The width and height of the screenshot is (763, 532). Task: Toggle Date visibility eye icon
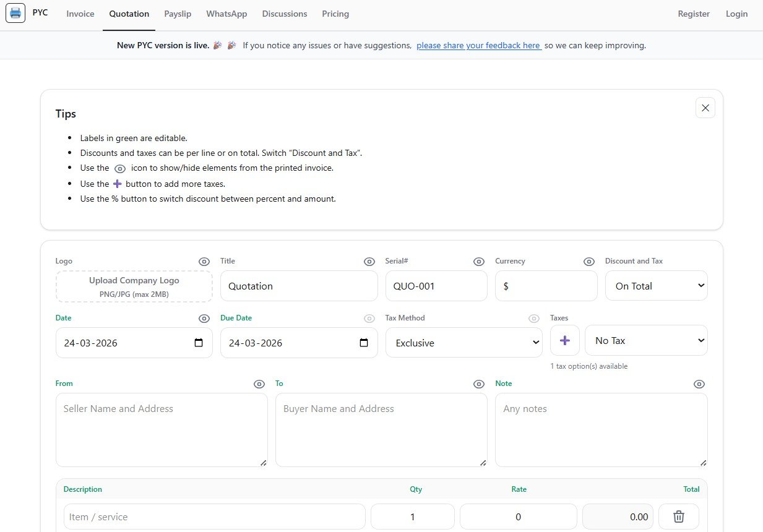[204, 319]
